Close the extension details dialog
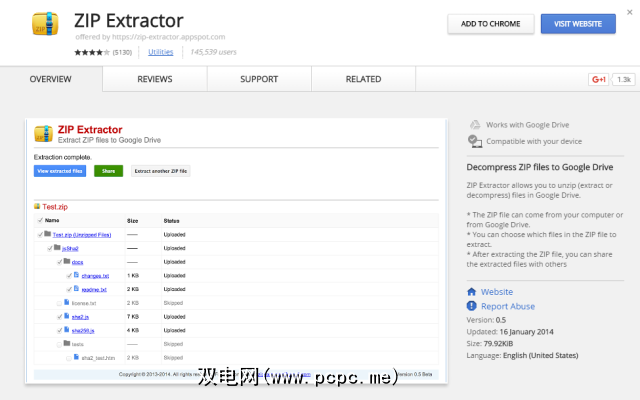The height and width of the screenshot is (400, 640). pyautogui.click(x=629, y=12)
